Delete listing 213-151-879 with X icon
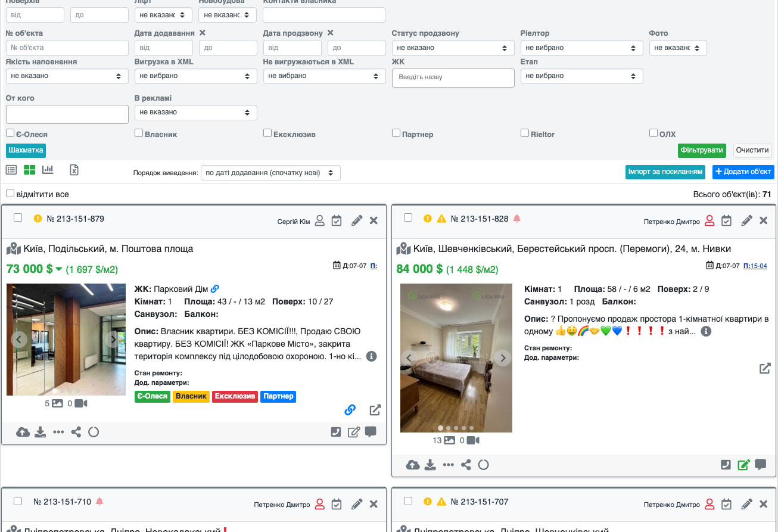Viewport: 778px width, 532px height. pyautogui.click(x=374, y=221)
